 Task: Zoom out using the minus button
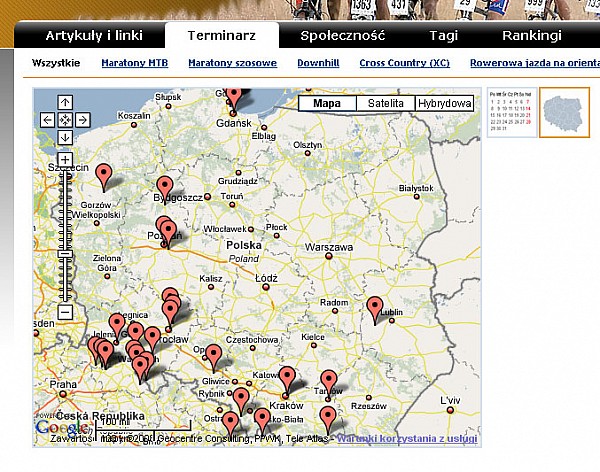(x=65, y=313)
